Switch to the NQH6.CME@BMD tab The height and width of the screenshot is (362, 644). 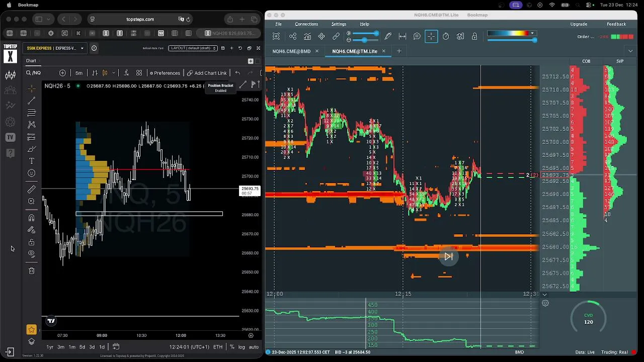(x=291, y=51)
